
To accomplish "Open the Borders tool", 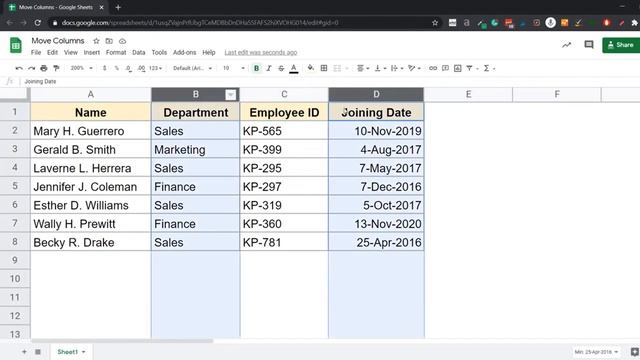I will [x=324, y=68].
